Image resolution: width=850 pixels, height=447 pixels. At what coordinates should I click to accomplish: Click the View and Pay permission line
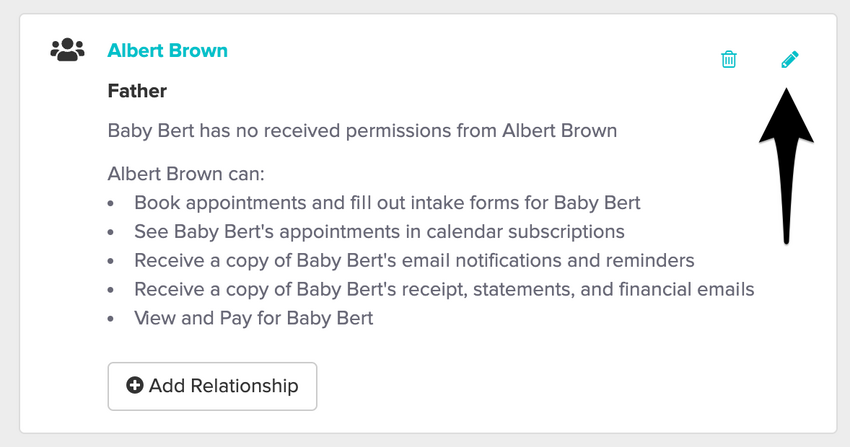pos(253,319)
